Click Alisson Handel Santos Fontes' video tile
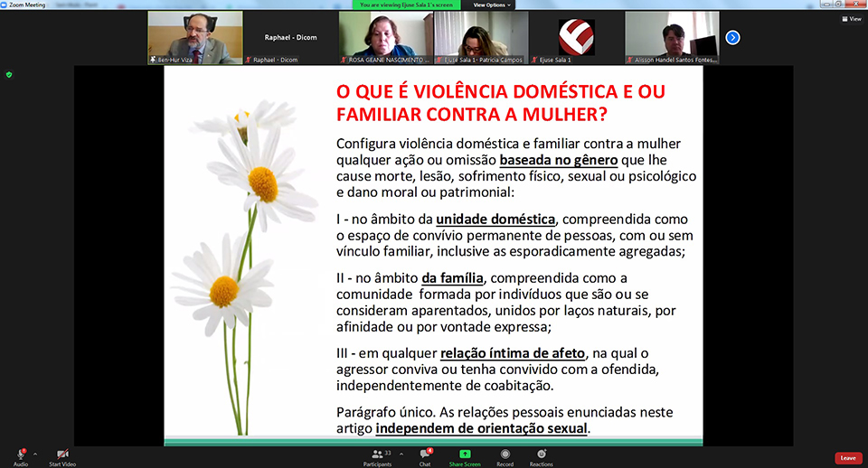 click(x=672, y=37)
